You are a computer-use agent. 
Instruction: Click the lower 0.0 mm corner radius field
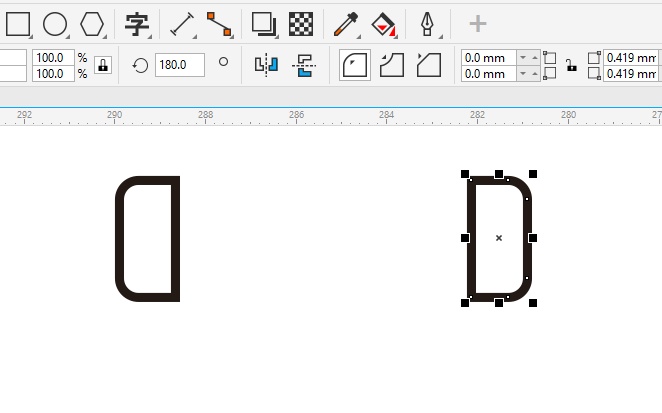point(489,73)
